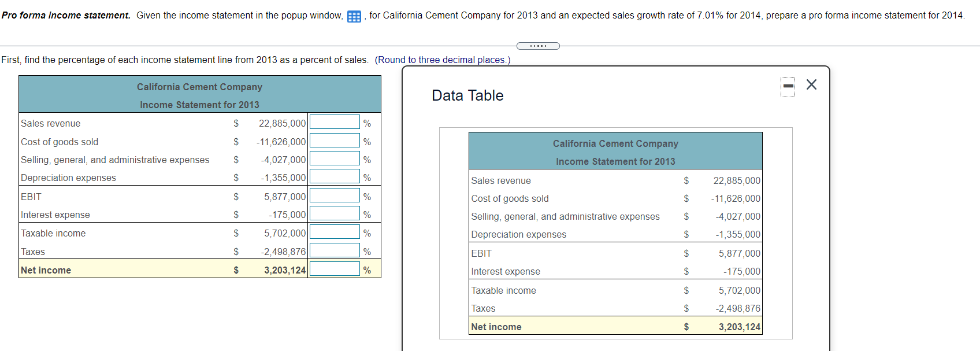The height and width of the screenshot is (351, 980).
Task: Click -175,000 in the left statement table
Action: pos(287,215)
